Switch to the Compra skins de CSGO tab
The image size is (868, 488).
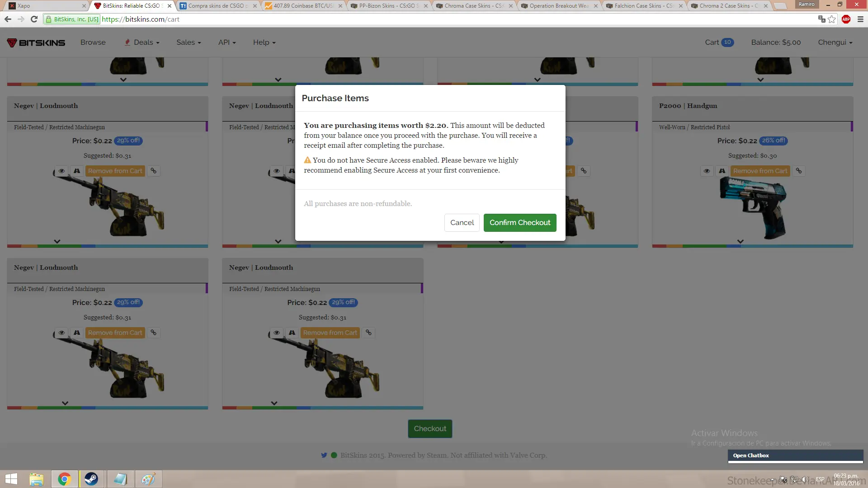point(219,6)
